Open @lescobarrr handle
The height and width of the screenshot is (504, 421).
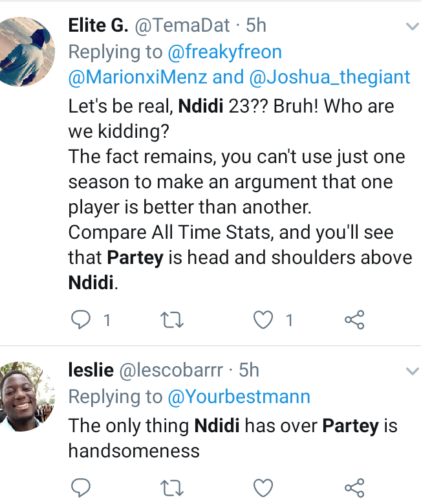171,370
